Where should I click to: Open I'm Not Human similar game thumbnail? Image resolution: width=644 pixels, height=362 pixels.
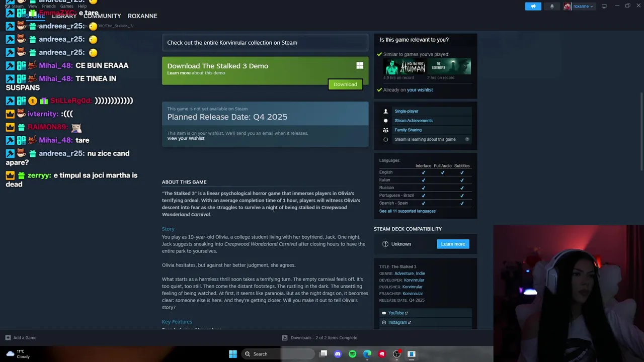tap(405, 66)
